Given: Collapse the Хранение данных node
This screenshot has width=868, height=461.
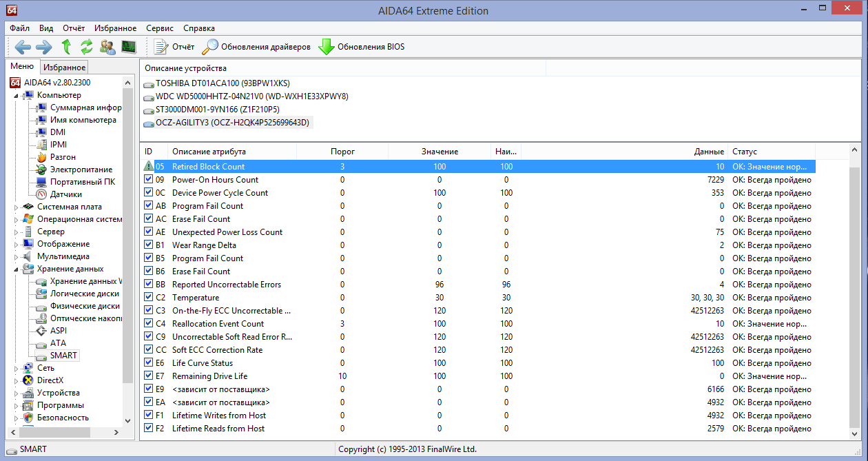Looking at the screenshot, I should [x=17, y=269].
